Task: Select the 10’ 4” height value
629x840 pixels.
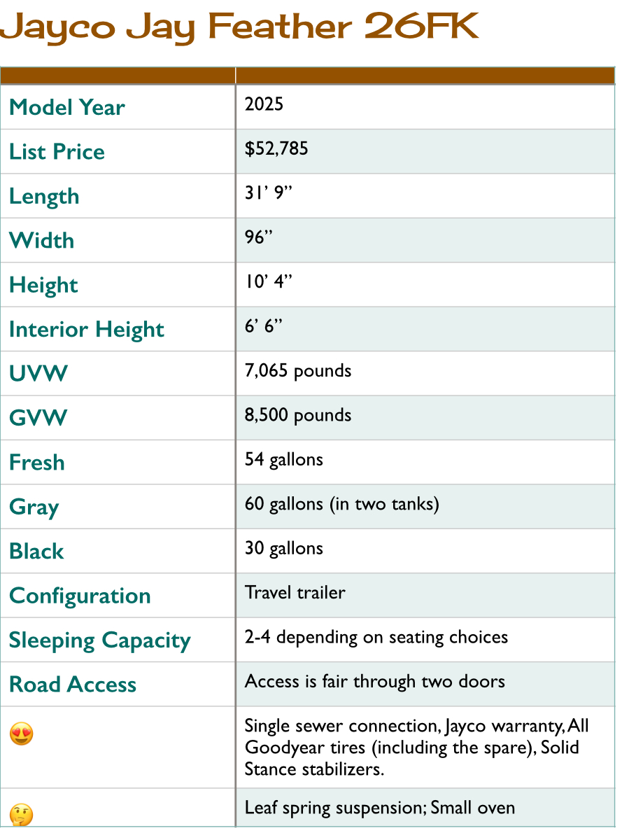Action: pos(269,282)
